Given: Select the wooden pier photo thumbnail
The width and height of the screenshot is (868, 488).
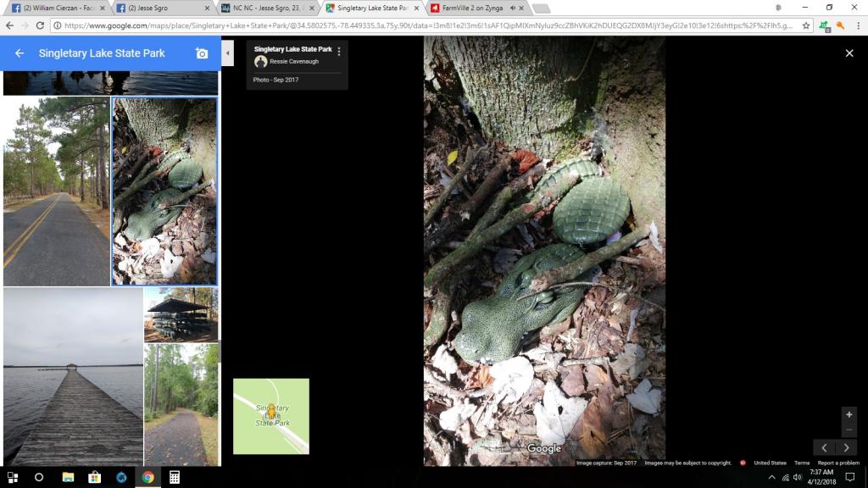Looking at the screenshot, I should [x=73, y=377].
